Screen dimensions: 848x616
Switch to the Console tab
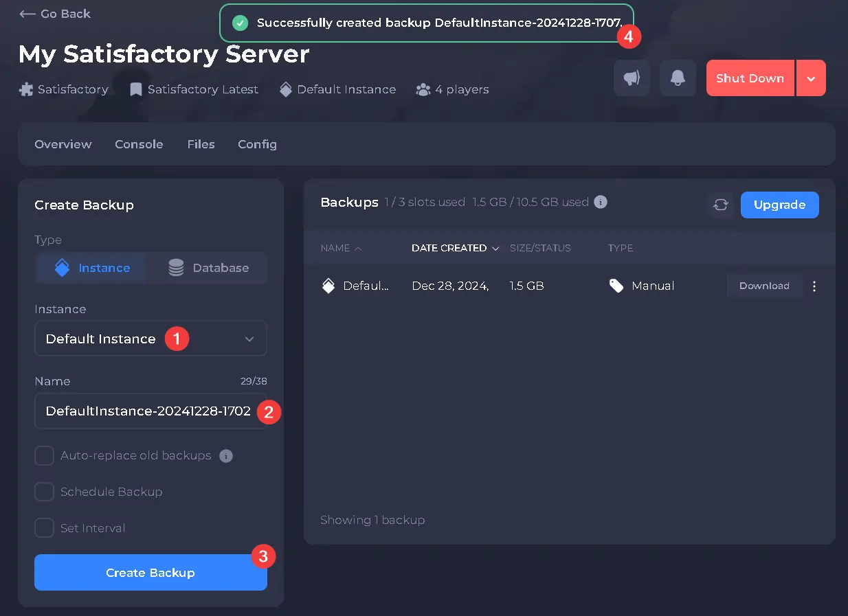139,144
